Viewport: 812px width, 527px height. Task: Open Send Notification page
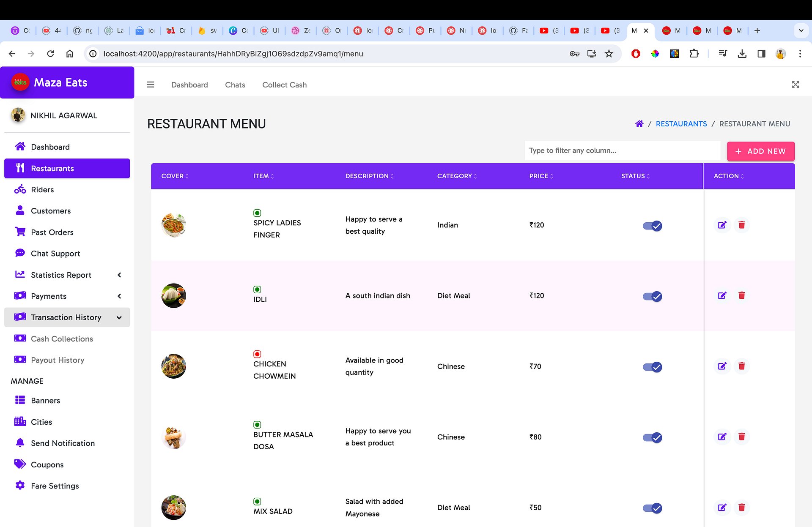click(67, 443)
